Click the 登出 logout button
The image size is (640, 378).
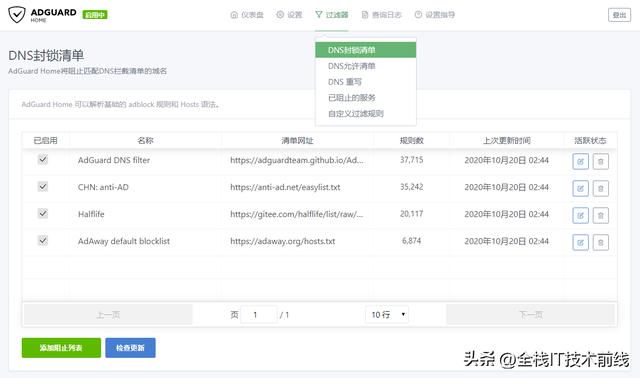[x=619, y=15]
